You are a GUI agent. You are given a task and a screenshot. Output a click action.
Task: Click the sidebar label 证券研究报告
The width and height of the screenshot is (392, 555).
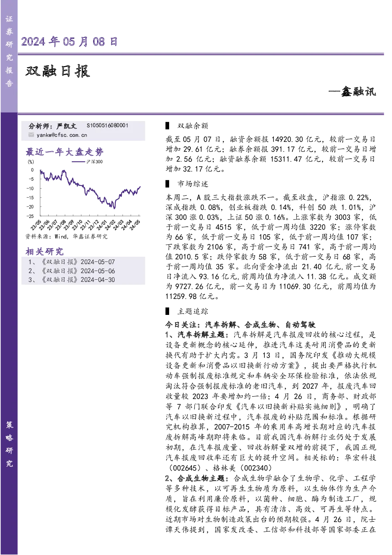pyautogui.click(x=9, y=51)
